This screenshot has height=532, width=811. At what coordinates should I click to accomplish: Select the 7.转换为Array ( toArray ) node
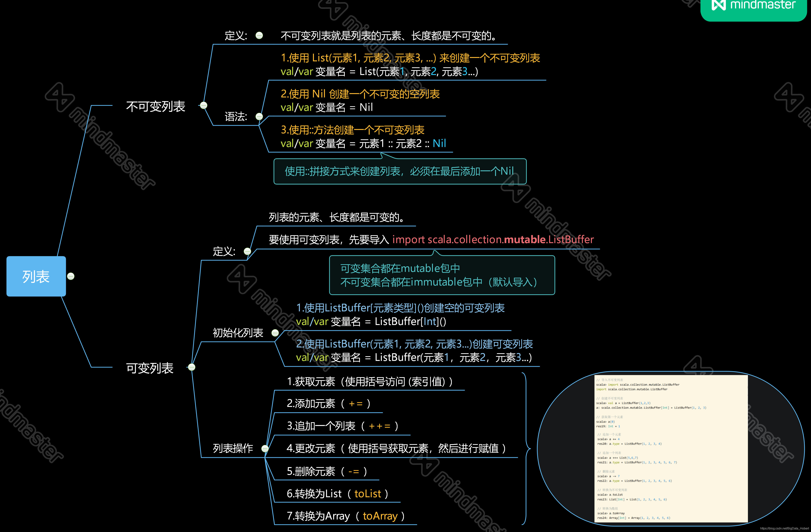click(x=346, y=516)
